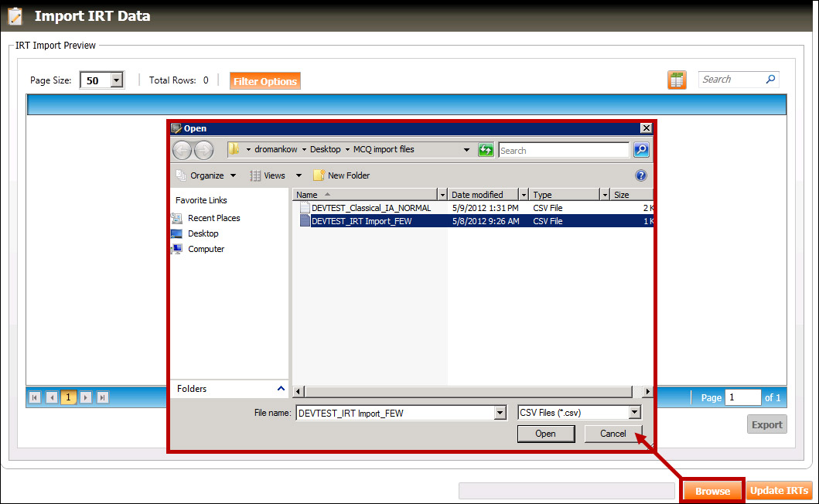Open the dialog Help question mark icon
This screenshot has width=819, height=504.
tap(640, 175)
